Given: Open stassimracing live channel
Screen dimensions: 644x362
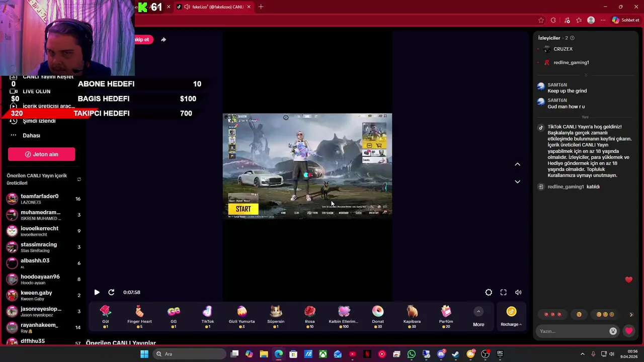Looking at the screenshot, I should 43,247.
